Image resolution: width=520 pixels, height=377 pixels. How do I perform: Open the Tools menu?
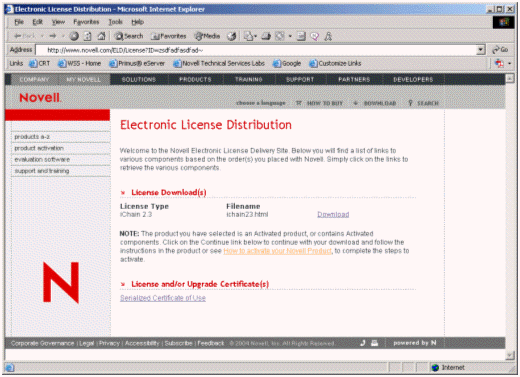[115, 22]
